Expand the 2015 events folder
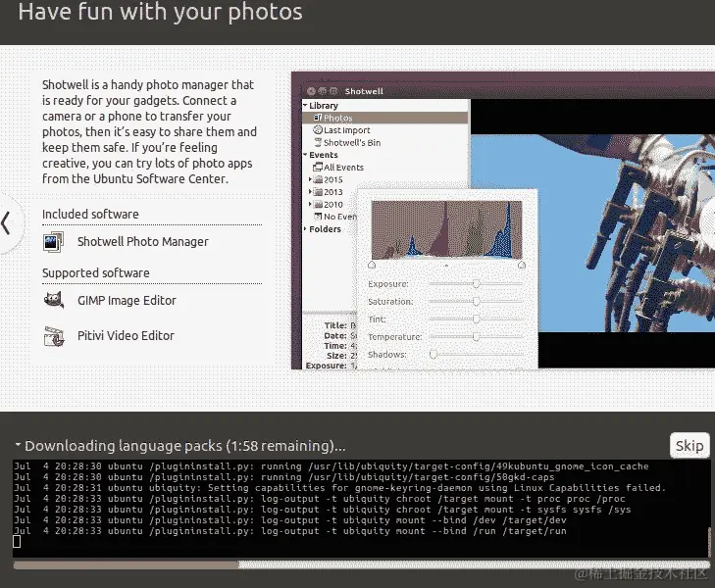 (x=310, y=179)
